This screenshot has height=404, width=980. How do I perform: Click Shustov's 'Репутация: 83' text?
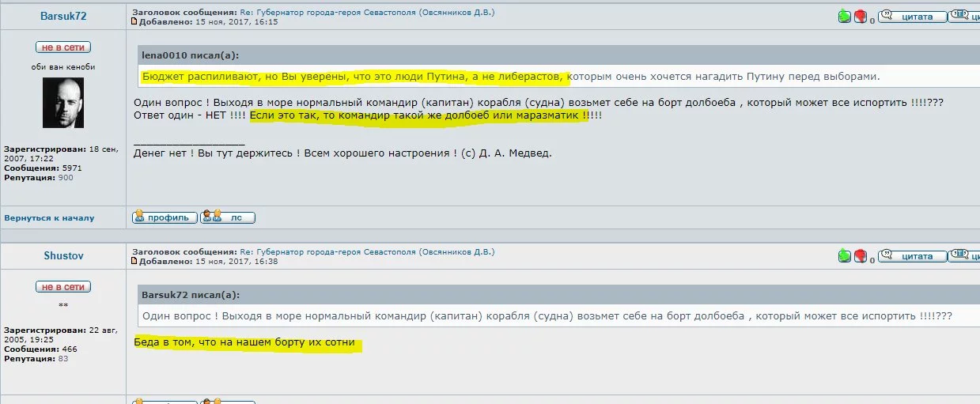pos(36,359)
